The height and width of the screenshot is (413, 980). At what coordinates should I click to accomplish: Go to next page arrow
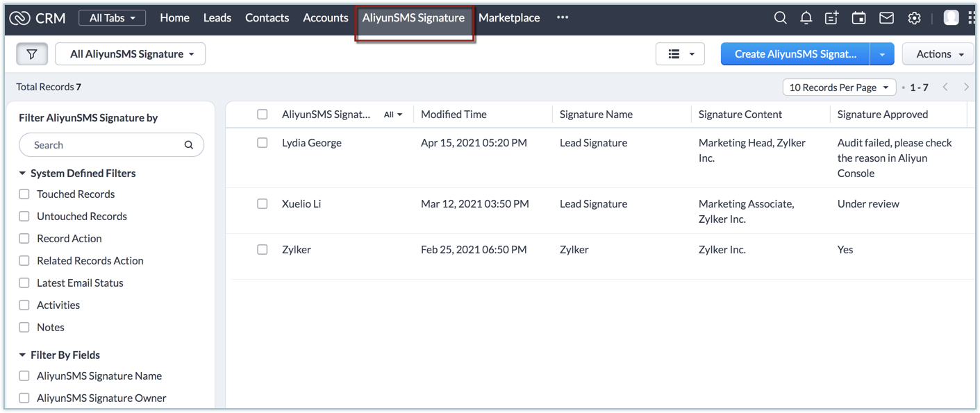966,87
